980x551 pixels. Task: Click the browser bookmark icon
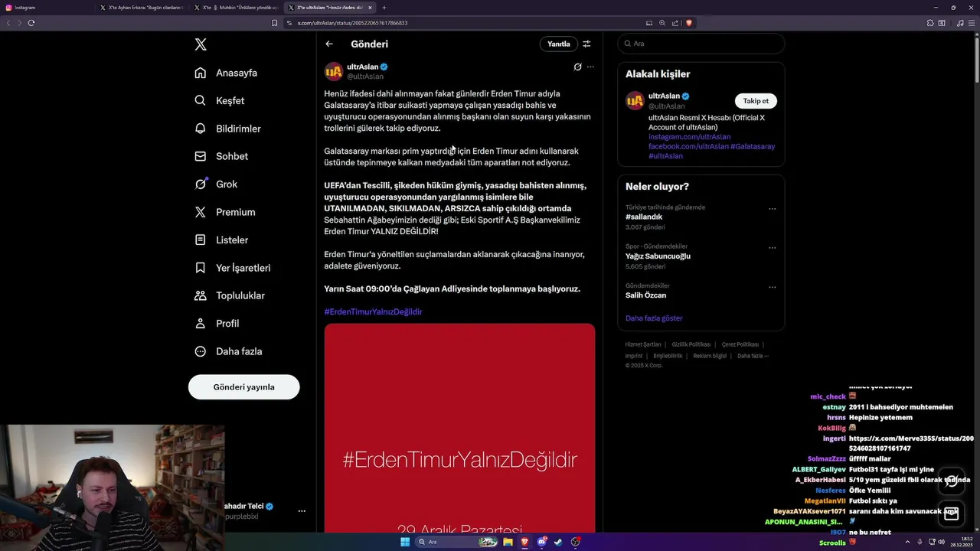[x=274, y=23]
